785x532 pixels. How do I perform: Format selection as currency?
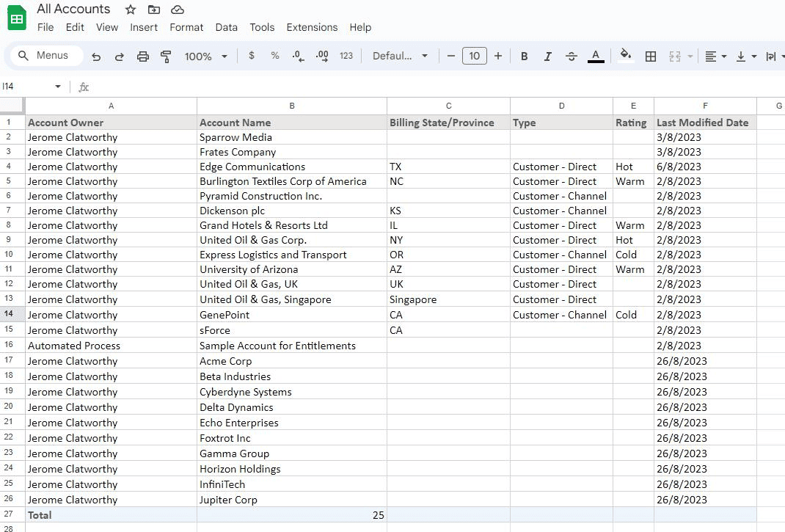(x=253, y=56)
